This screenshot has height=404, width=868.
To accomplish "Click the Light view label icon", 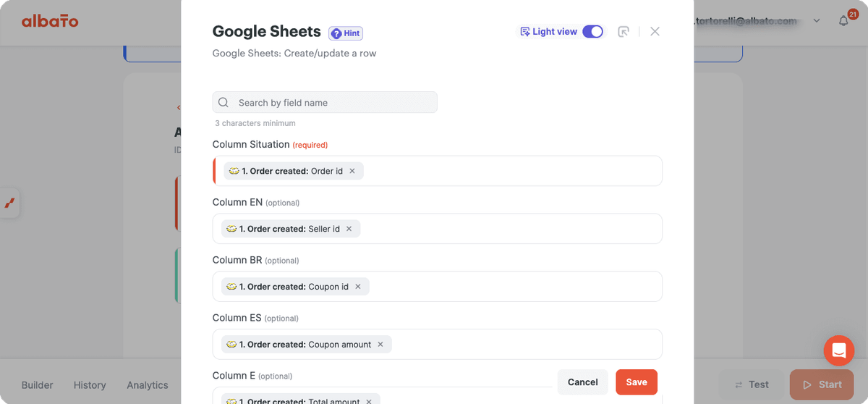I will (x=525, y=31).
